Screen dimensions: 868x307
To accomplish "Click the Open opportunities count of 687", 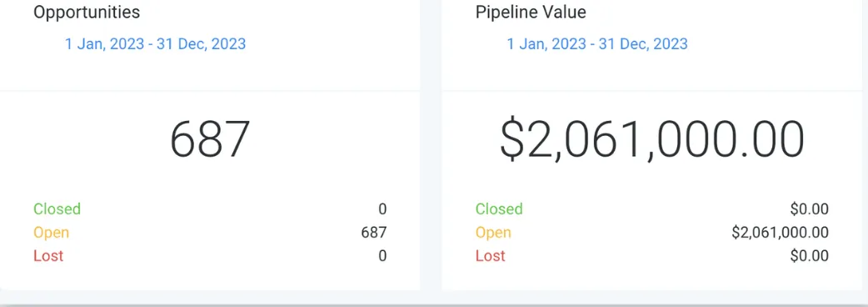I will click(x=374, y=232).
